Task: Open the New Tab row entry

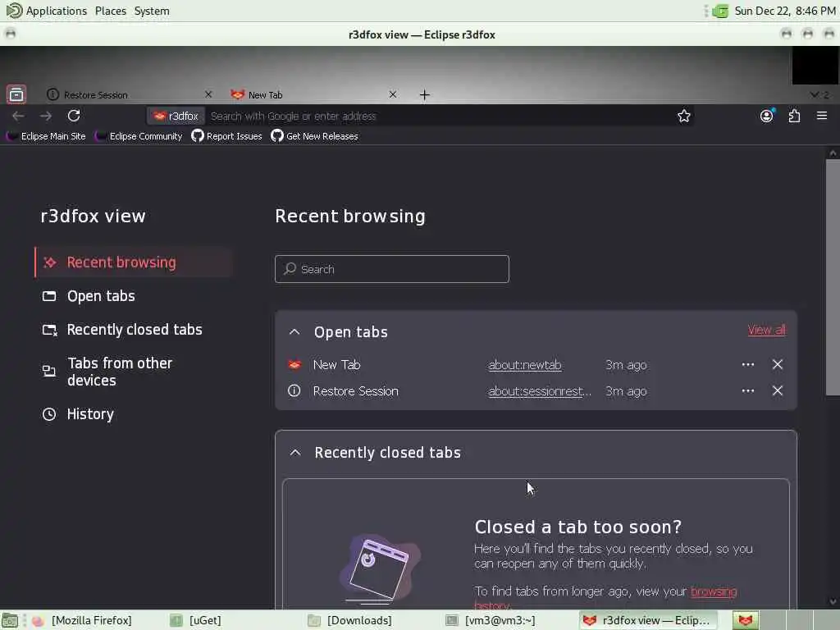Action: click(336, 365)
